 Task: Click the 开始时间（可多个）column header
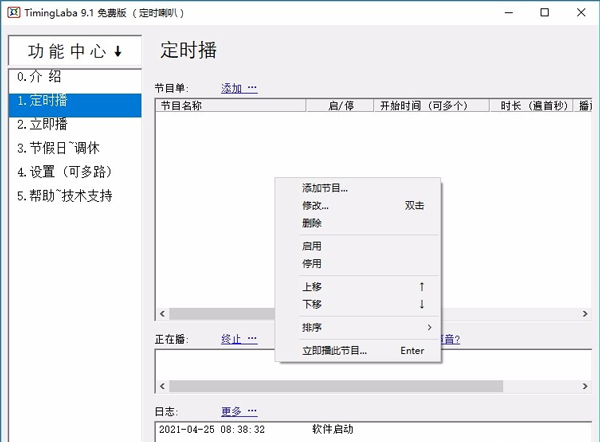click(431, 106)
